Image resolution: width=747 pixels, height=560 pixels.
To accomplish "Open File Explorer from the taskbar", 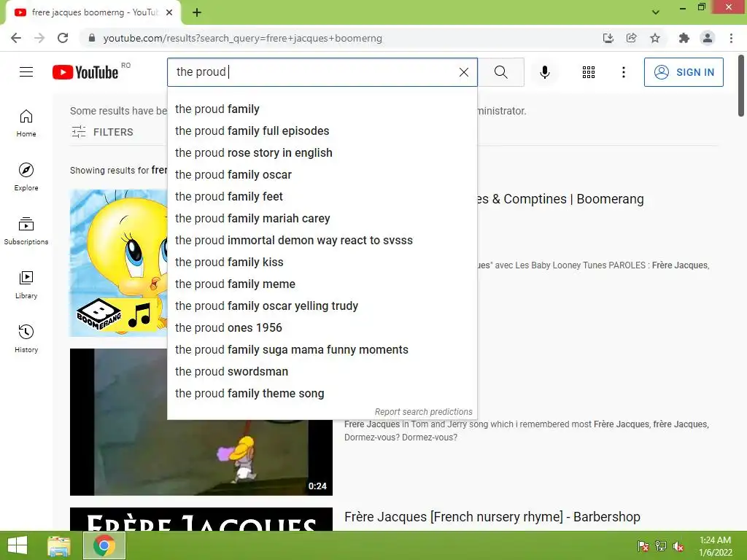I will click(x=59, y=545).
